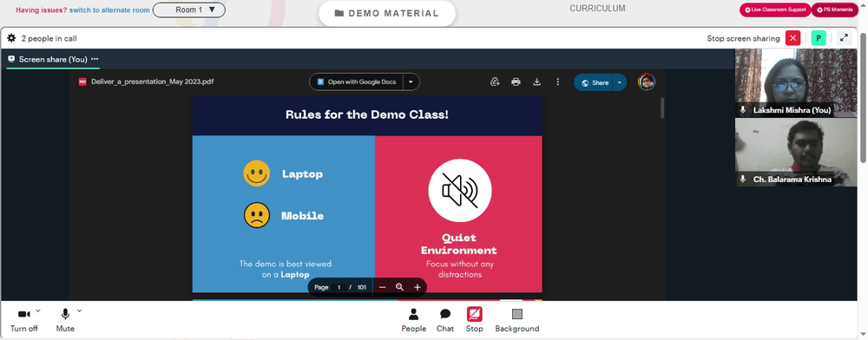This screenshot has height=340, width=868.
Task: Open the CURRICULUM tab
Action: pyautogui.click(x=597, y=9)
